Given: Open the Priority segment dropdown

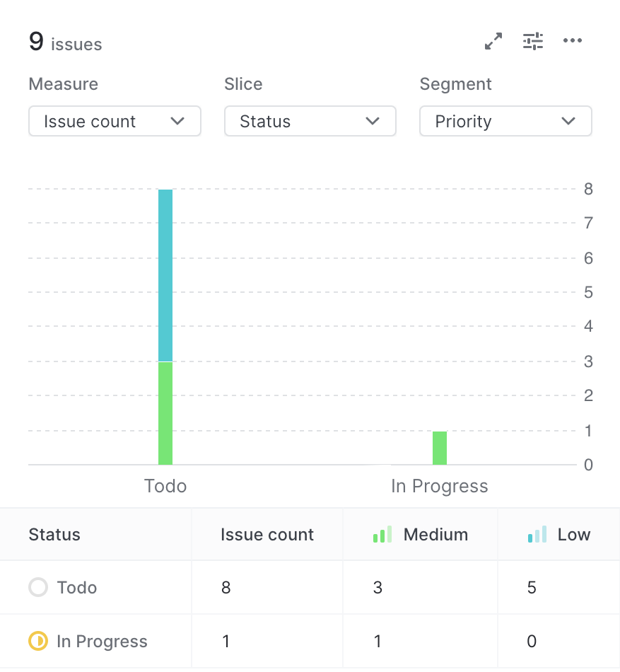Looking at the screenshot, I should tap(505, 121).
